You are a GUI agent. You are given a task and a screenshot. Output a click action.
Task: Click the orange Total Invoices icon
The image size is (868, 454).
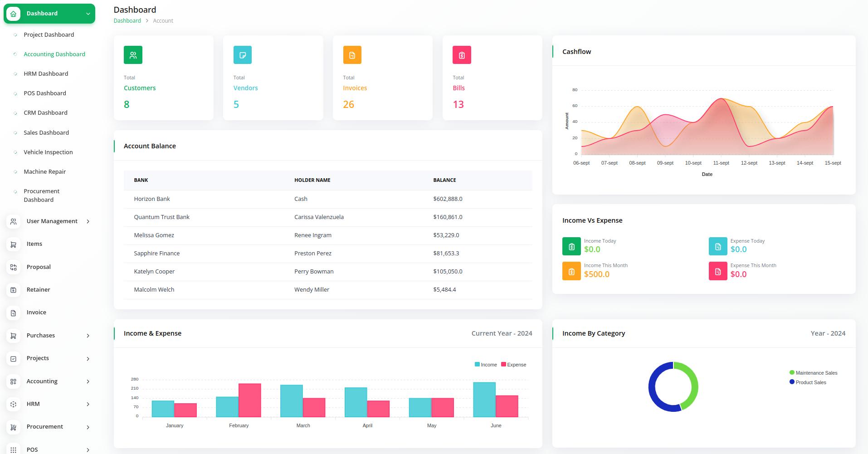[352, 55]
